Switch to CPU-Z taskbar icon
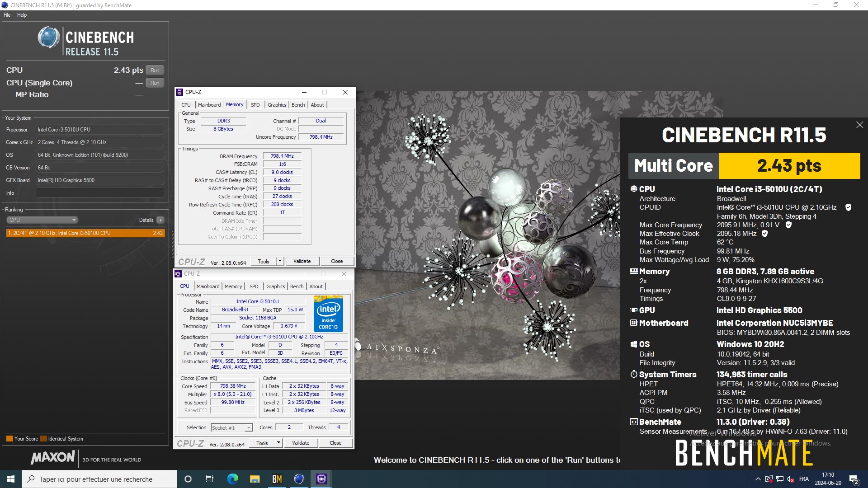Screen dimensions: 868x488 [x=321, y=479]
